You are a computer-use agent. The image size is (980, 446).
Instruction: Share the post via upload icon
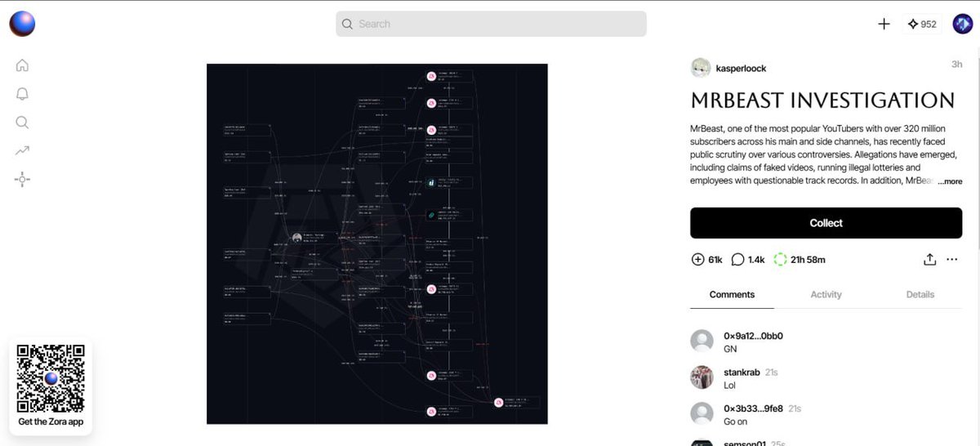929,260
